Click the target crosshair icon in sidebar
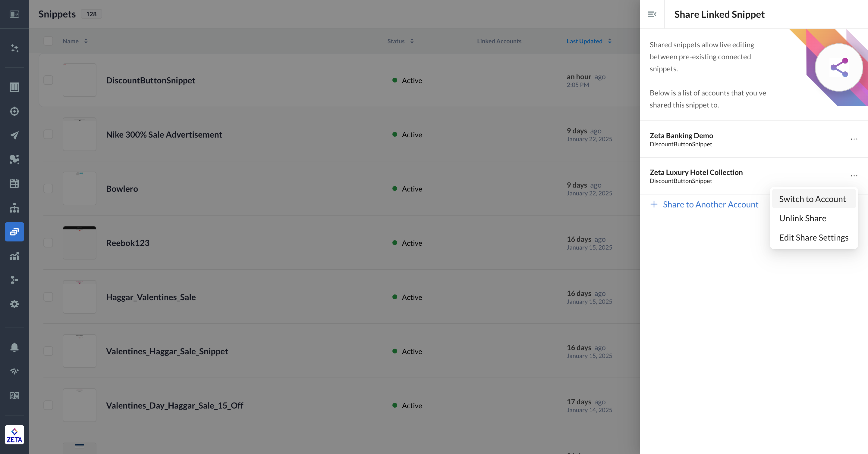 click(14, 111)
